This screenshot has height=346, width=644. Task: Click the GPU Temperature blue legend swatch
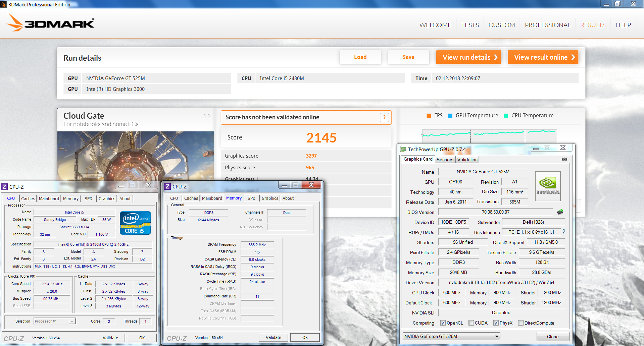point(450,116)
